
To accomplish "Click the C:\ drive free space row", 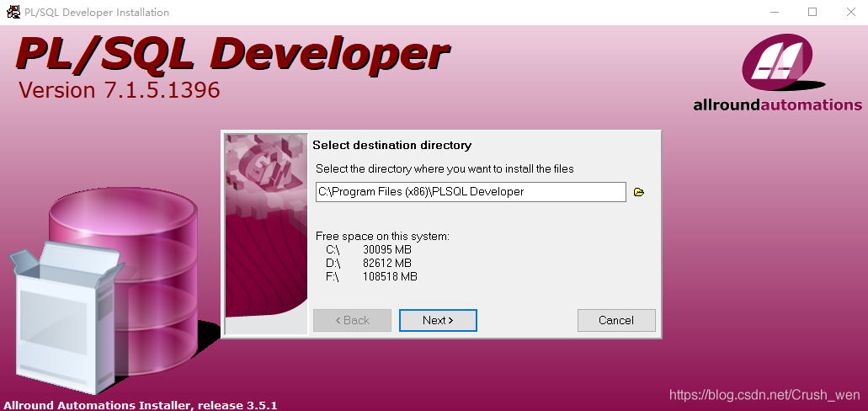I will (369, 250).
